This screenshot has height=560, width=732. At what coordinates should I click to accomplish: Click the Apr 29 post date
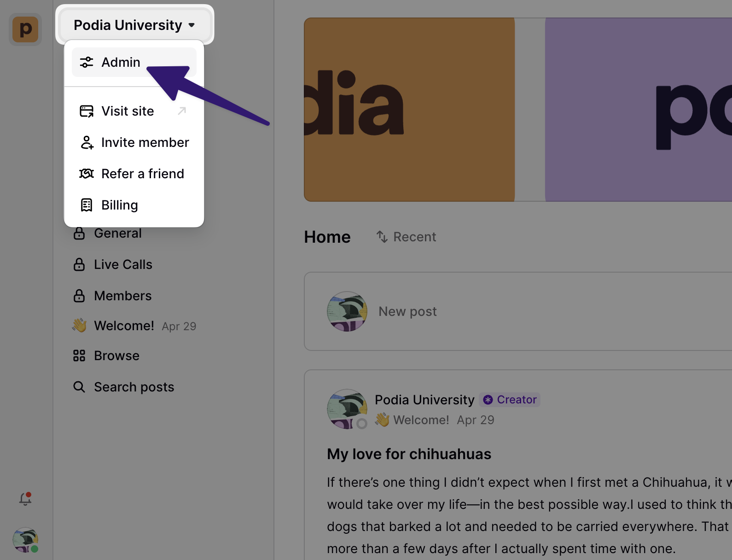pyautogui.click(x=476, y=420)
